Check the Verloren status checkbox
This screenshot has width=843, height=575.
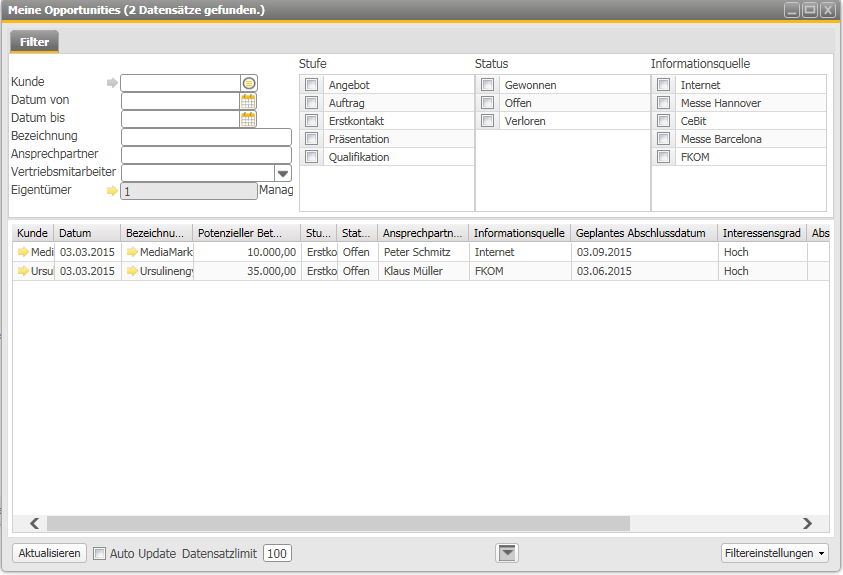[x=488, y=121]
